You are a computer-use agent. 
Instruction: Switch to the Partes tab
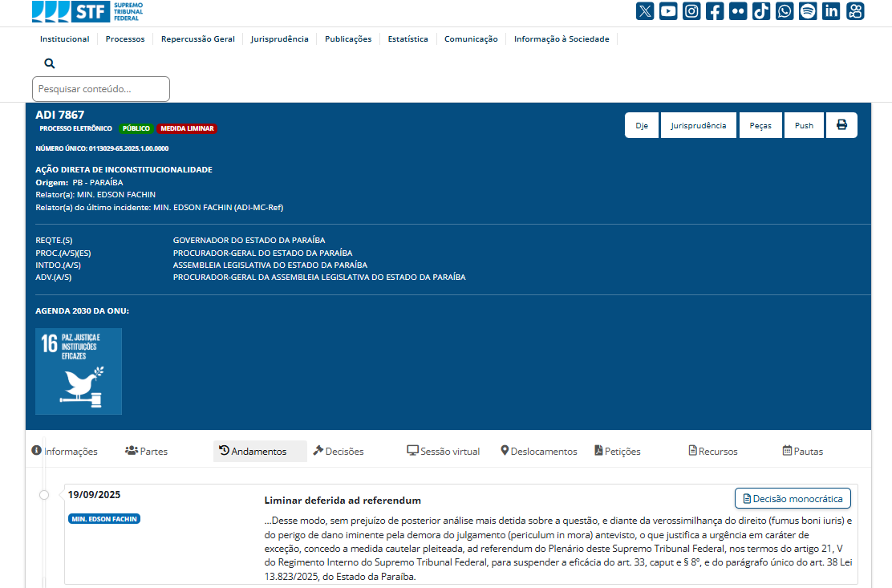coord(147,452)
